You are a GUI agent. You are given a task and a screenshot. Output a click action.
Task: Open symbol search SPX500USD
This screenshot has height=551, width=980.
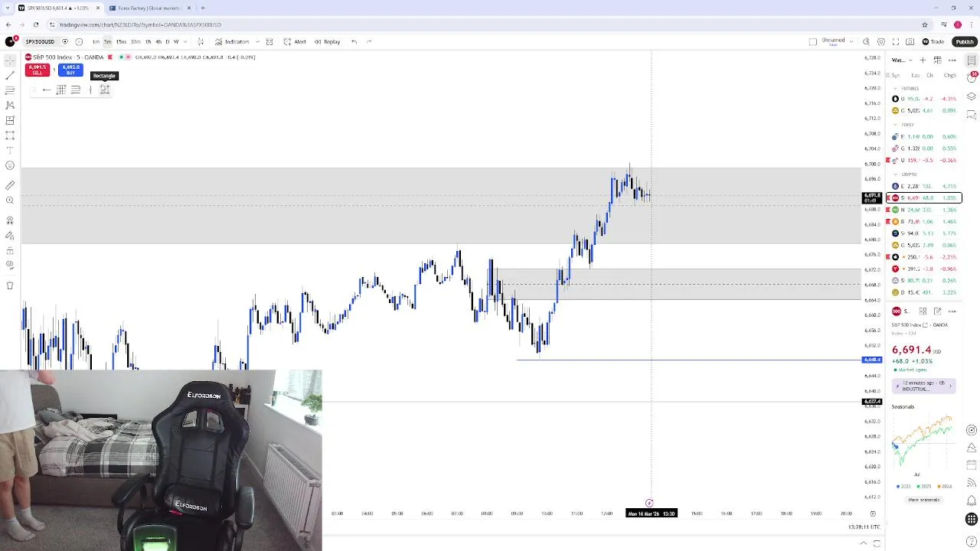tap(40, 41)
